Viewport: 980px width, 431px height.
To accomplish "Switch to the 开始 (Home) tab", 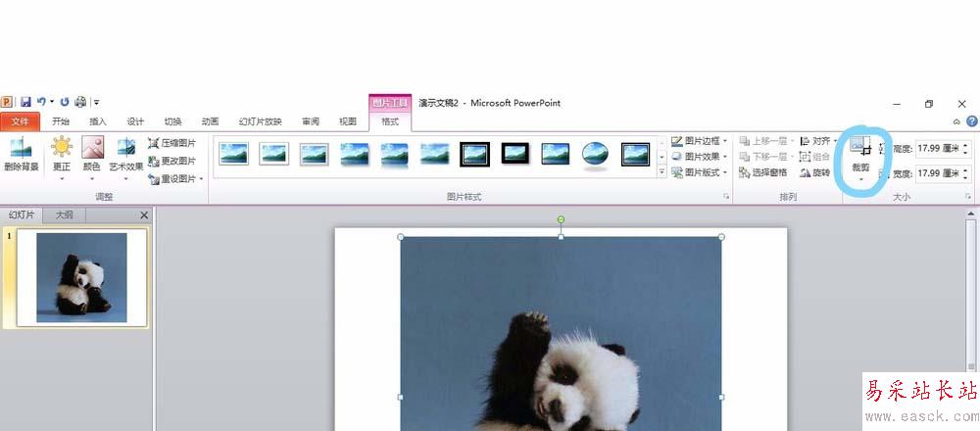I will pos(61,121).
